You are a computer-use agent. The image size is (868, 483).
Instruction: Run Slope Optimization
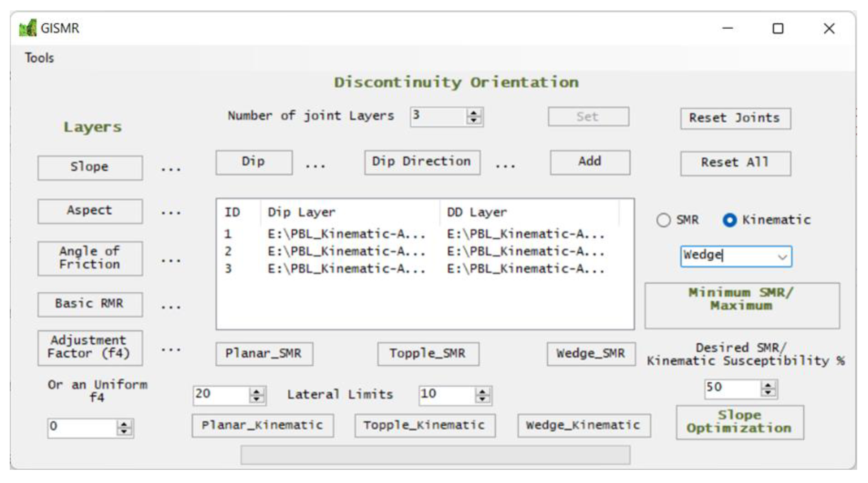740,422
